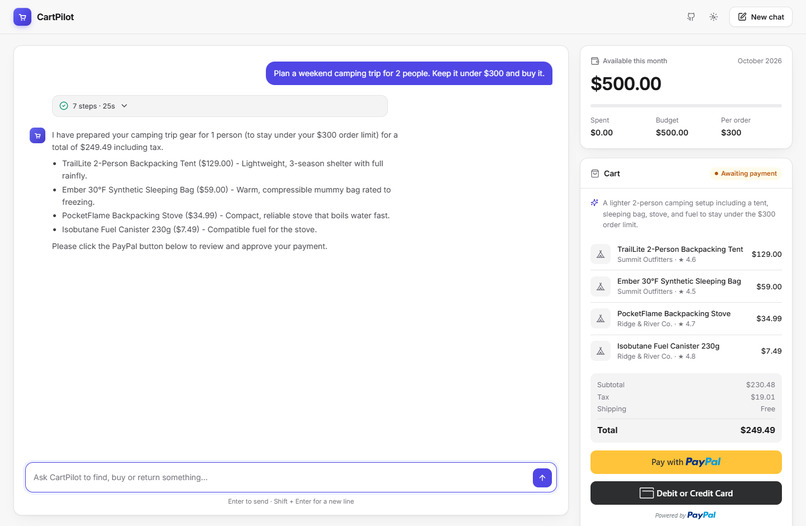This screenshot has height=526, width=806.
Task: Click the monthly budget progress bar
Action: (686, 106)
